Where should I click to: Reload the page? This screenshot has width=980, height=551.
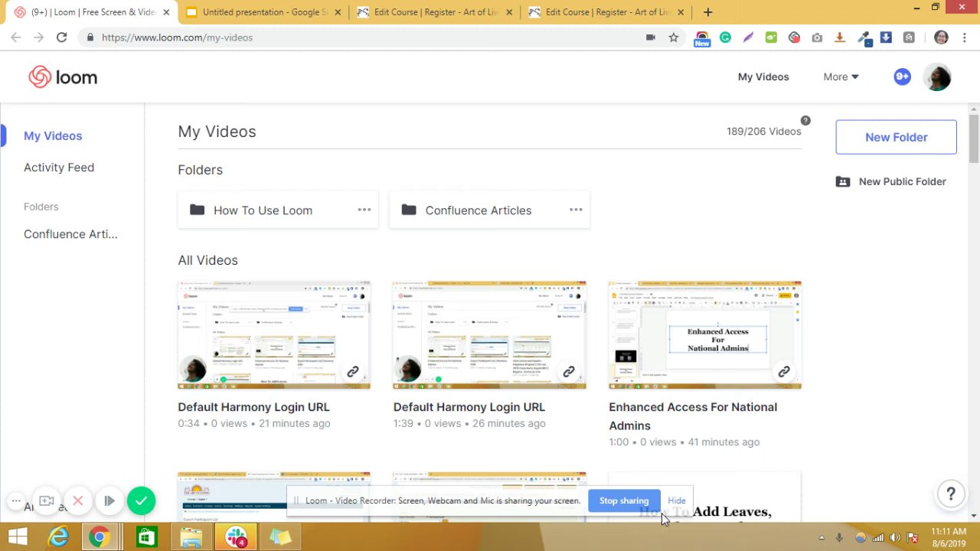tap(61, 37)
